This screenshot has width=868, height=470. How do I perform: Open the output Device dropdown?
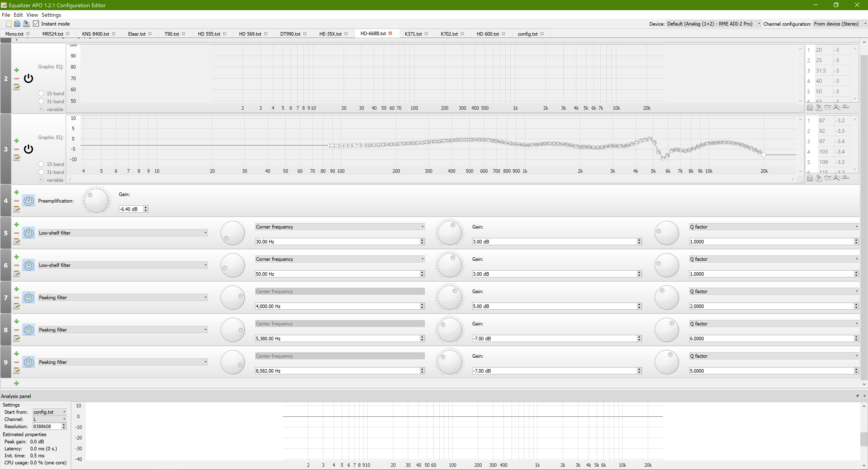(713, 23)
